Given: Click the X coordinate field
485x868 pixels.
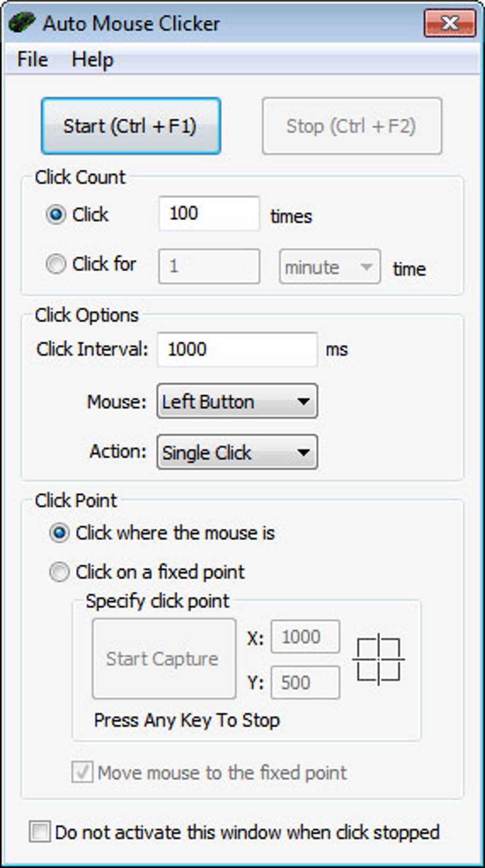Looking at the screenshot, I should click(x=305, y=637).
